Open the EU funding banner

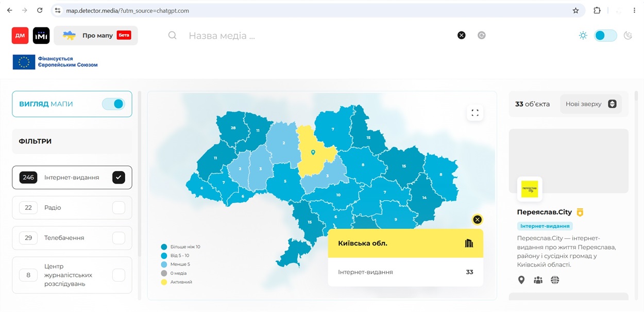pyautogui.click(x=55, y=62)
